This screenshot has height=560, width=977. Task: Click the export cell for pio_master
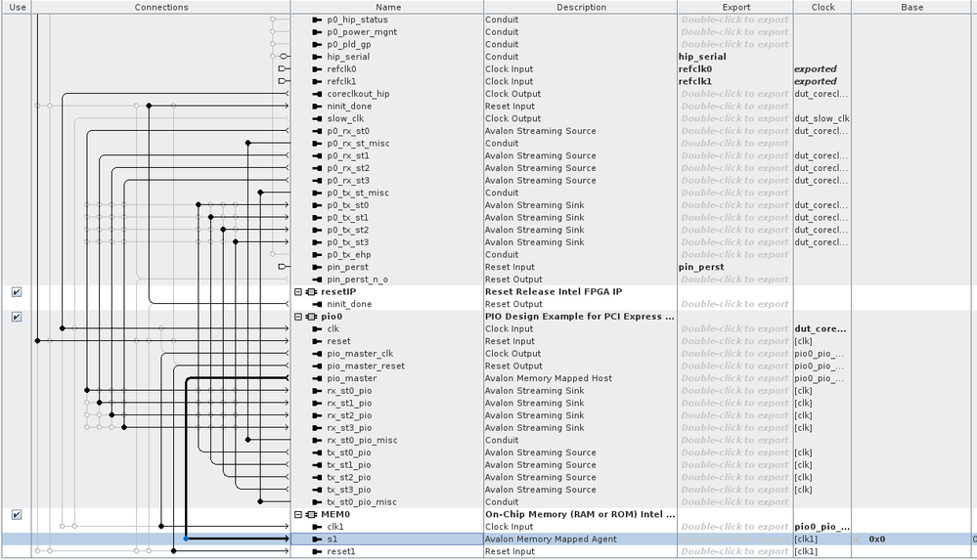click(x=735, y=378)
